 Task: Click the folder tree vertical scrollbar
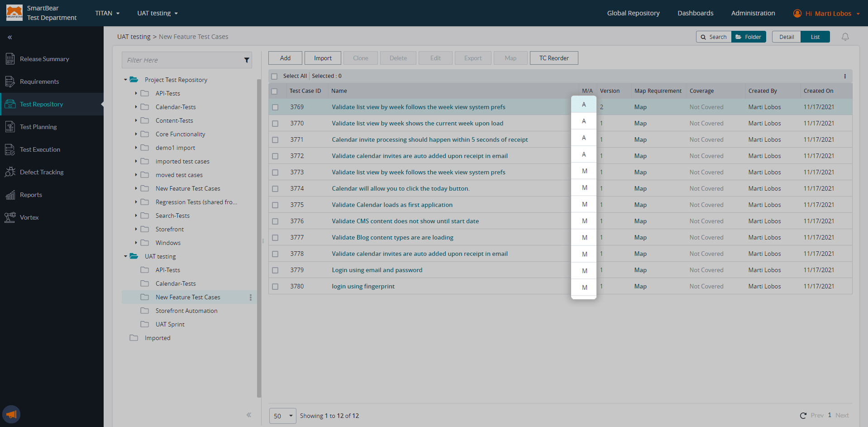point(259,238)
